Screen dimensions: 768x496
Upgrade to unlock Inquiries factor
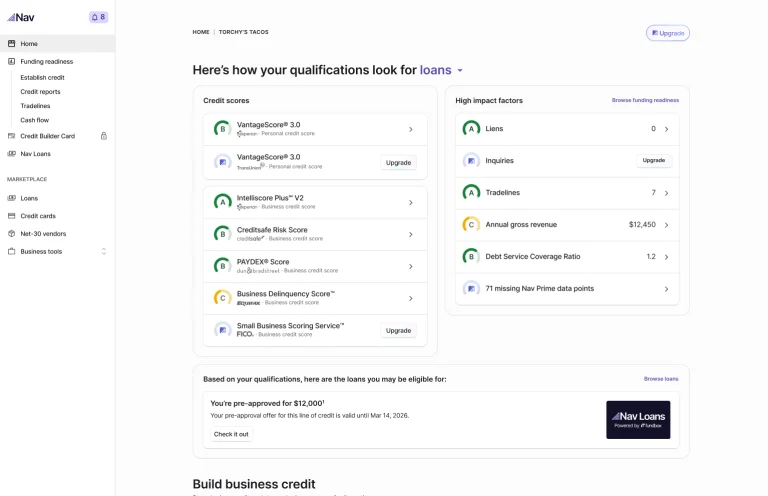[654, 160]
